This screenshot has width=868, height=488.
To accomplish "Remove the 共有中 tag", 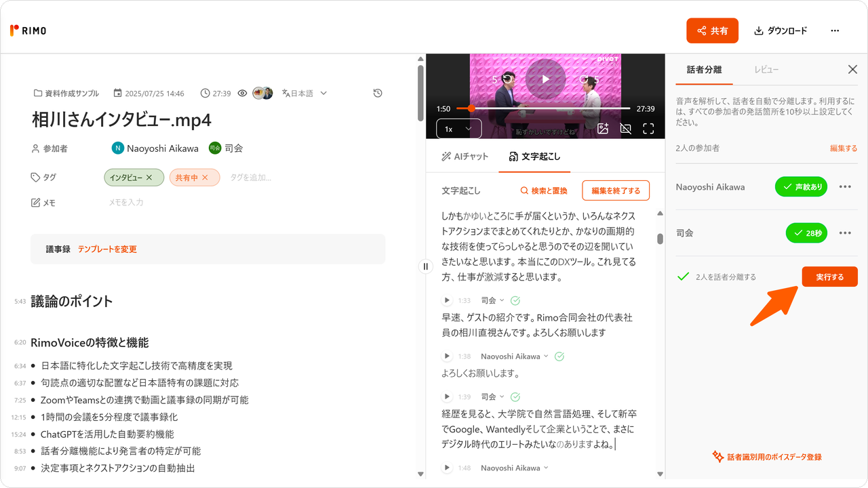I will [205, 178].
